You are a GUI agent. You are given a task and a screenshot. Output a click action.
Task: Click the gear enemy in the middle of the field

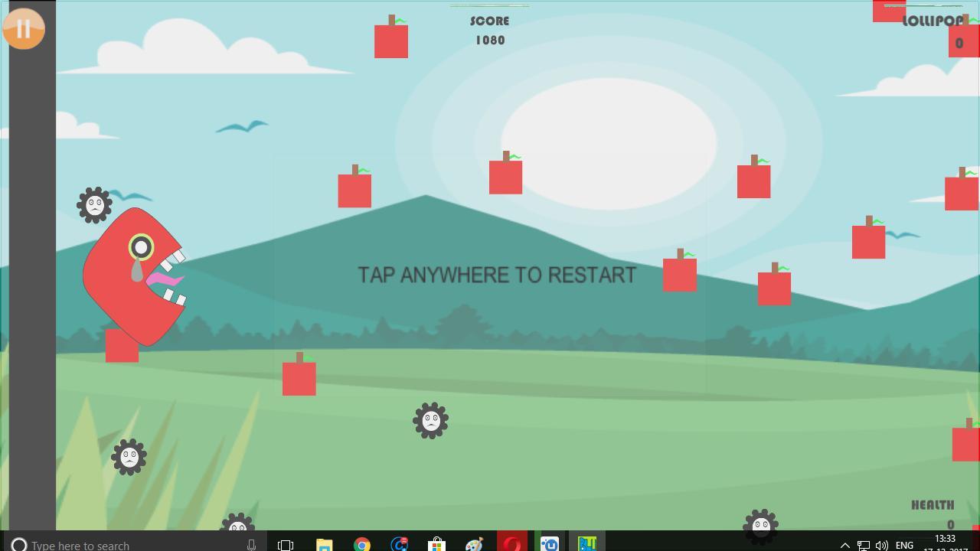click(x=430, y=420)
